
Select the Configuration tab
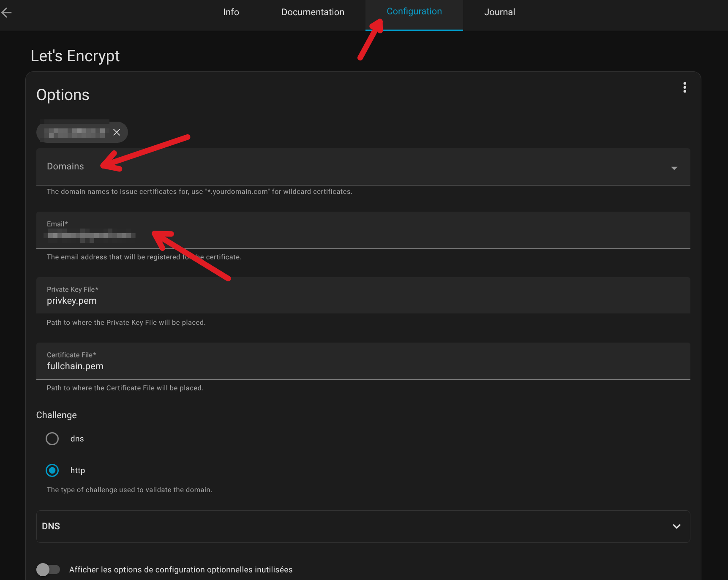[x=414, y=12]
